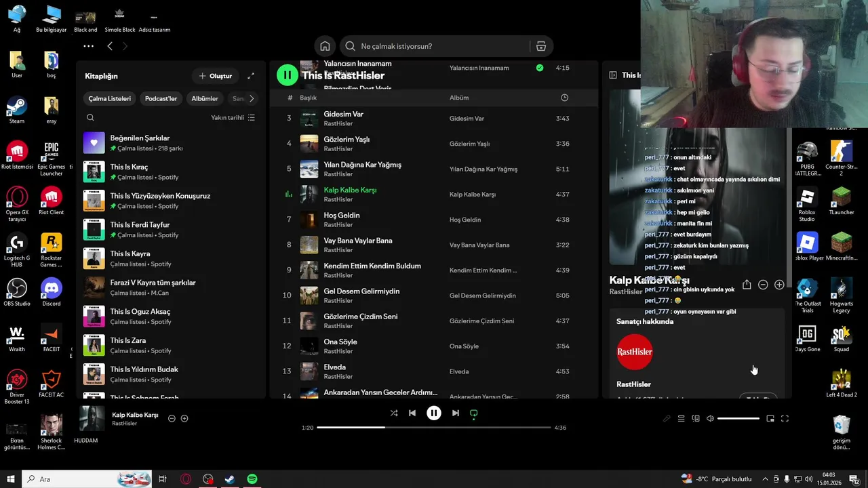Open the play queue
Image resolution: width=868 pixels, height=488 pixels.
click(x=682, y=419)
